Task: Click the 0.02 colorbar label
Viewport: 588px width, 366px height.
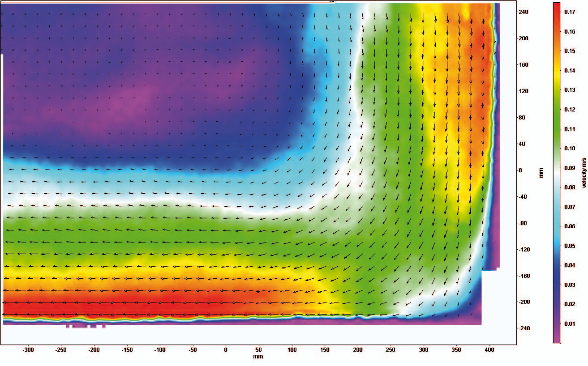Action: point(569,304)
